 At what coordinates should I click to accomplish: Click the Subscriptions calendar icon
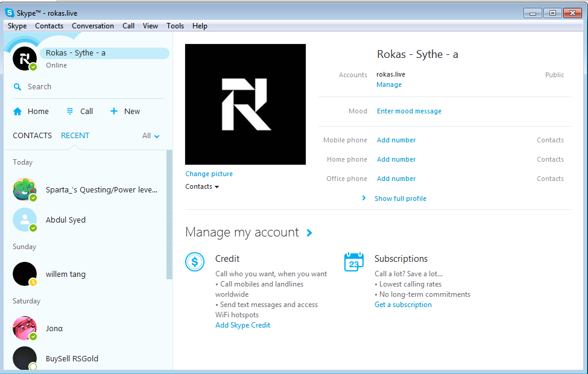click(x=354, y=262)
